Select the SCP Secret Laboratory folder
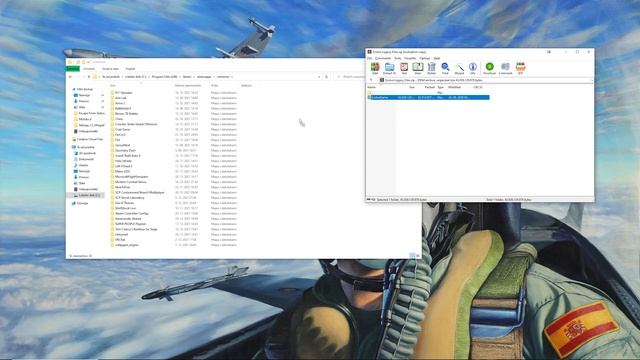The height and width of the screenshot is (360, 640). 129,198
